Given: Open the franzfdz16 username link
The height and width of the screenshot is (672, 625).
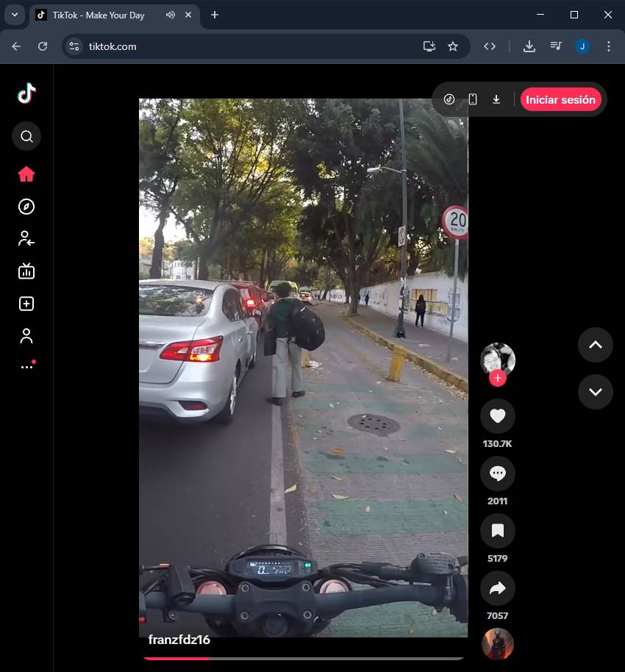Looking at the screenshot, I should [x=179, y=640].
